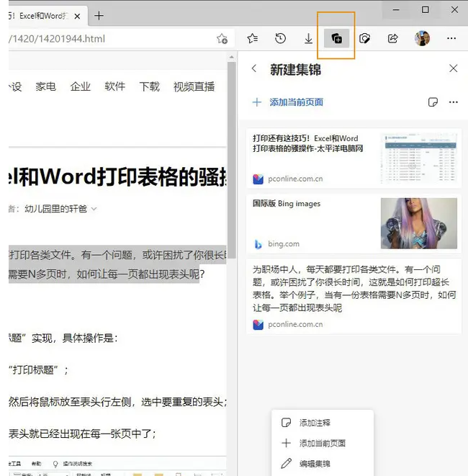Open the Collections toolbar button
The image size is (468, 476).
click(x=336, y=39)
